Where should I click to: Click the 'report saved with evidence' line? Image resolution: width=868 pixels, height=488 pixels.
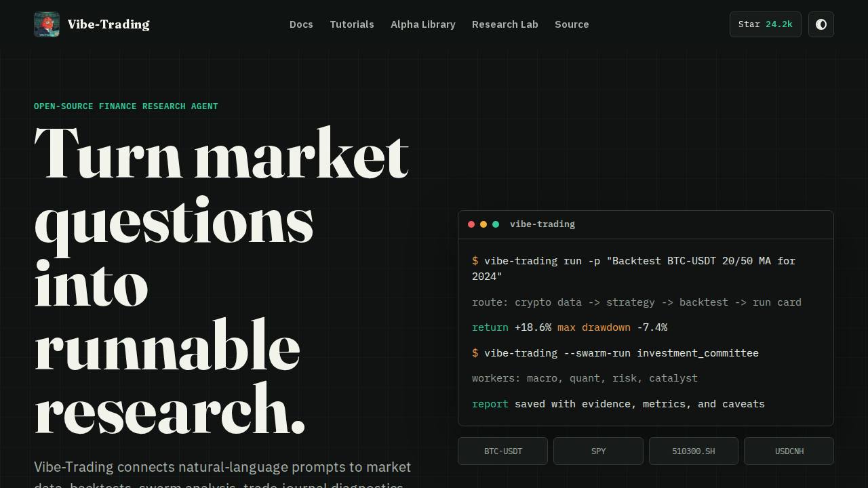coord(618,404)
